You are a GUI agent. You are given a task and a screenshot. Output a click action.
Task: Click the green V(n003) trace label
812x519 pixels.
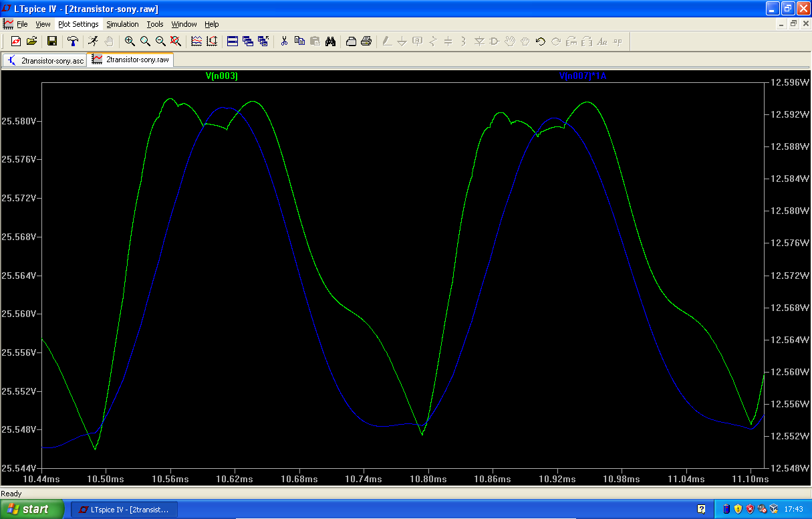point(222,76)
